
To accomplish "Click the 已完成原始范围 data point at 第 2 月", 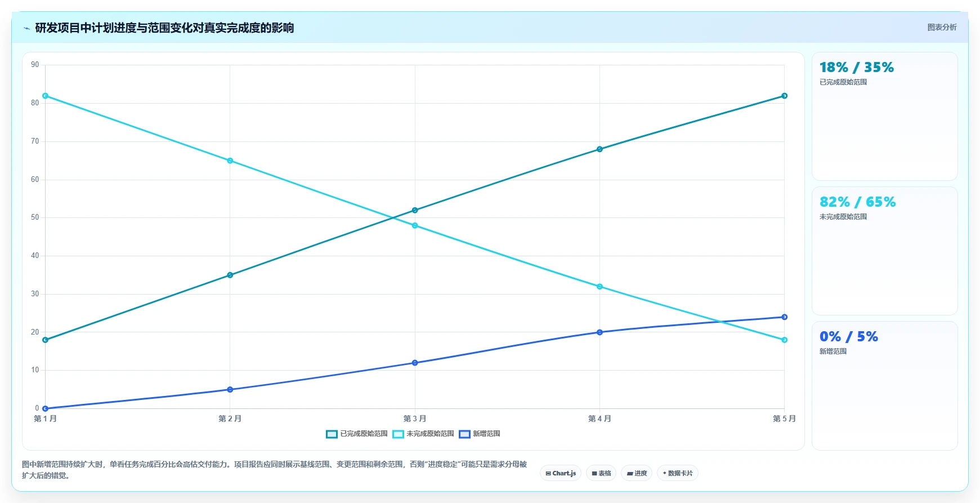I will pyautogui.click(x=230, y=275).
